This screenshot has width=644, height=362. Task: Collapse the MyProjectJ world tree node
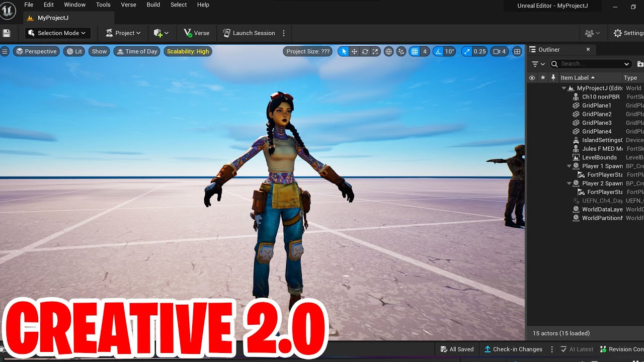[x=564, y=88]
